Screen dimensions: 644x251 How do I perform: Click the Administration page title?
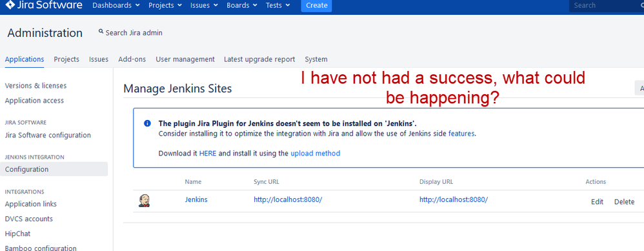pyautogui.click(x=45, y=33)
